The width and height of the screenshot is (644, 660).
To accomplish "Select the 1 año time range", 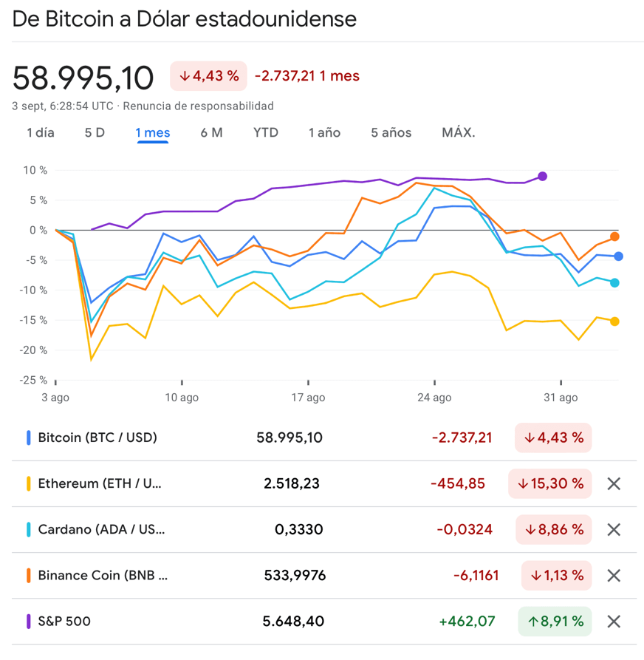I will [324, 133].
